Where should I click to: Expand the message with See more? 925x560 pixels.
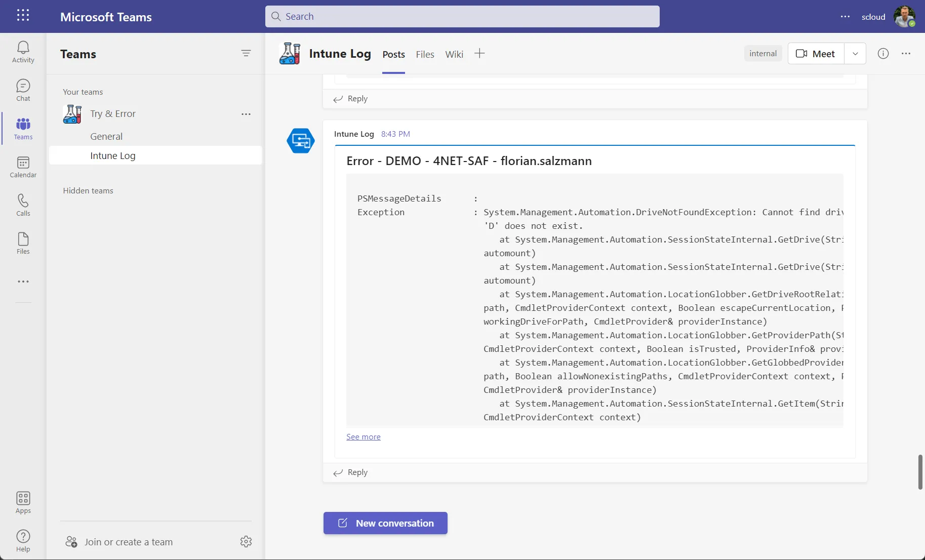(x=363, y=437)
